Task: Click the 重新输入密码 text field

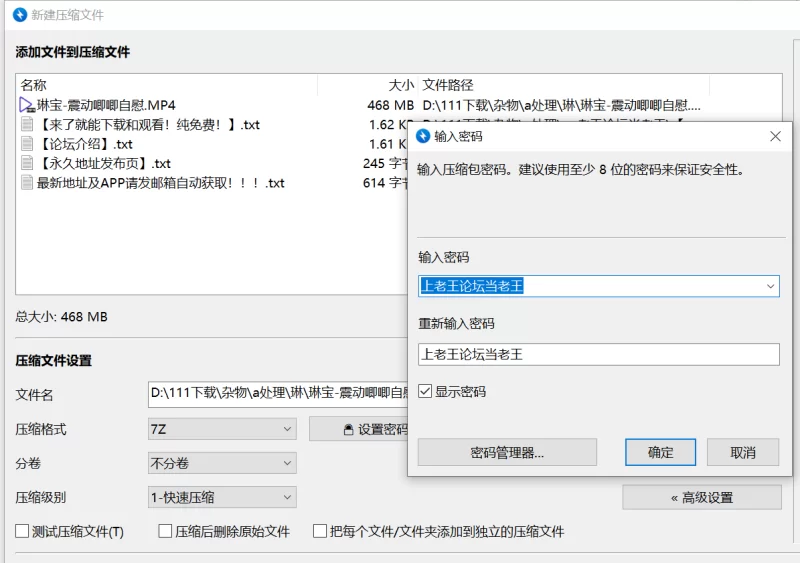Action: (x=598, y=354)
